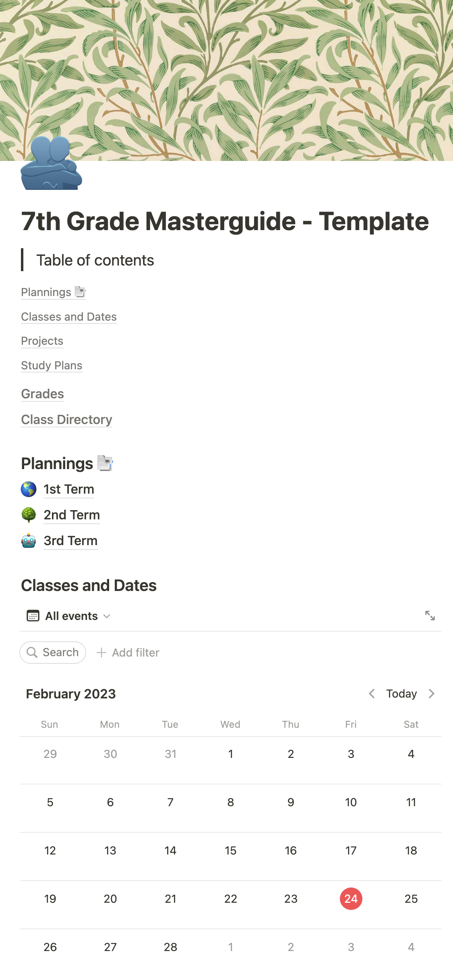Click the globe emoji beside 1st Term

click(x=29, y=489)
